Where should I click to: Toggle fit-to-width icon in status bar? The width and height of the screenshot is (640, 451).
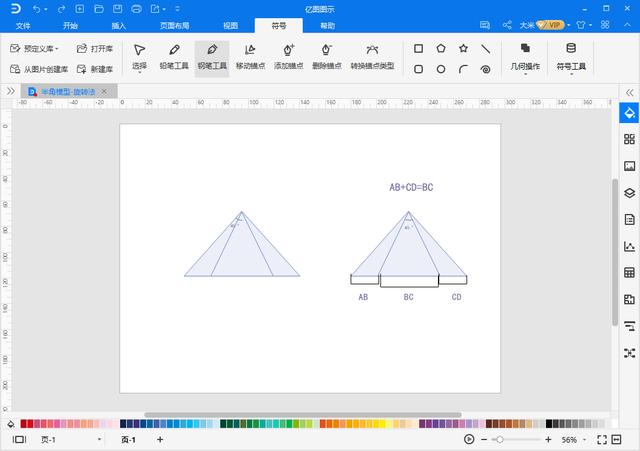(x=616, y=440)
